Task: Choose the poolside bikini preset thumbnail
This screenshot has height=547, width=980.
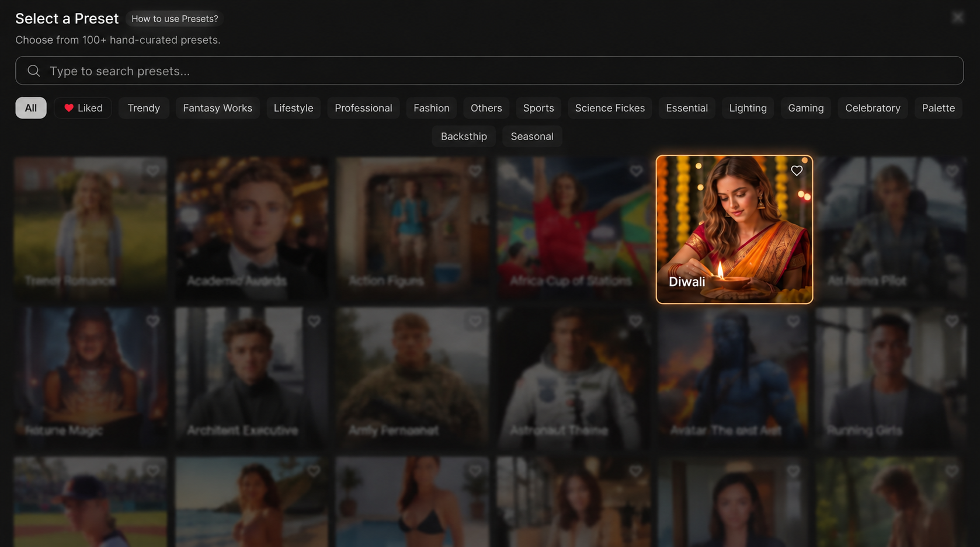Action: [x=412, y=502]
